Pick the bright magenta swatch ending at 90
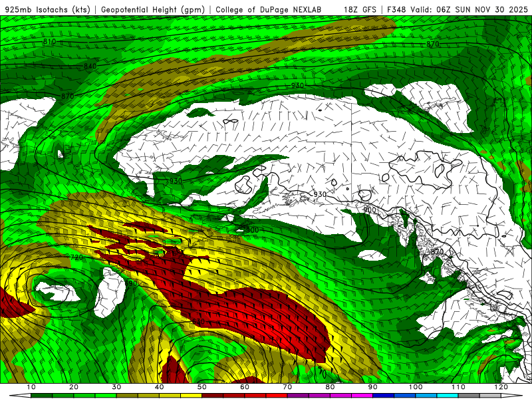 click(x=362, y=396)
